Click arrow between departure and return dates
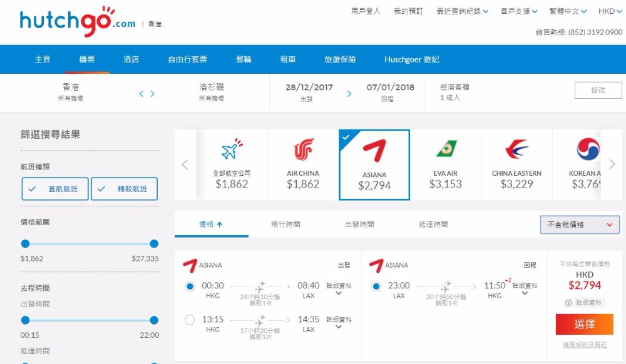 349,94
